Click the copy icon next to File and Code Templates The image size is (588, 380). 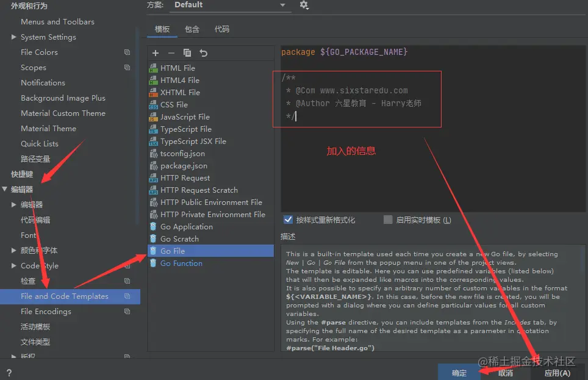pyautogui.click(x=127, y=296)
